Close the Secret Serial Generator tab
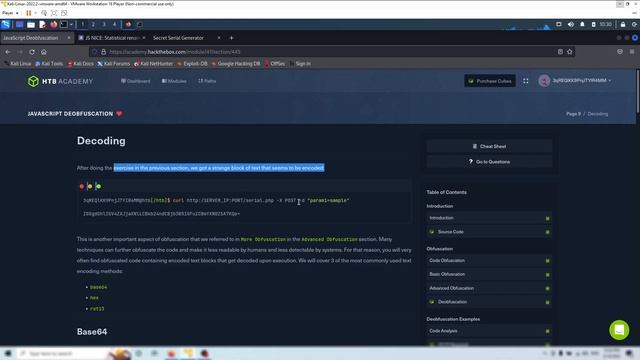The height and width of the screenshot is (360, 640). 219,38
